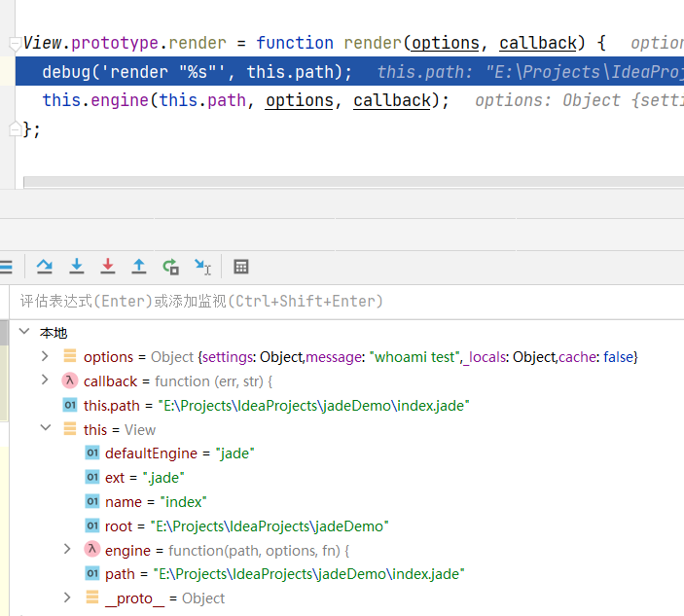Click 'message: "whoami test"' in options value
Viewport: 684px width, 616px height.
383,357
